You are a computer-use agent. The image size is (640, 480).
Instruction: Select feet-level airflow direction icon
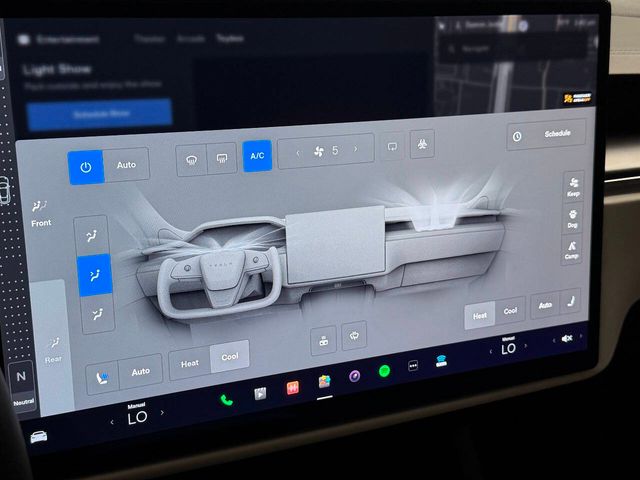tap(98, 314)
